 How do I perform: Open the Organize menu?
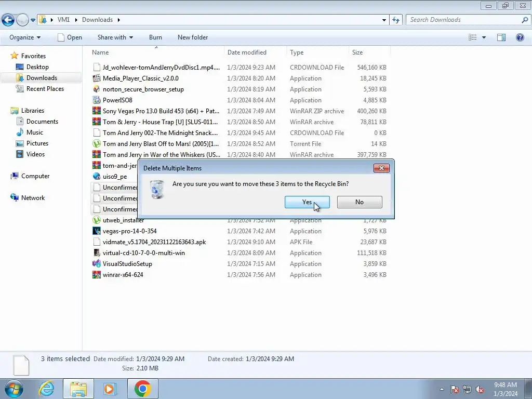tap(25, 37)
